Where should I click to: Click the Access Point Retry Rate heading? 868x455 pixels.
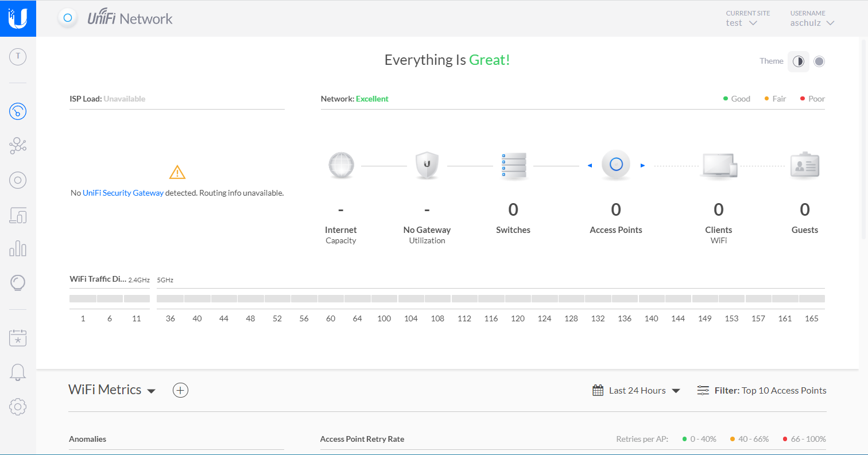pos(362,439)
